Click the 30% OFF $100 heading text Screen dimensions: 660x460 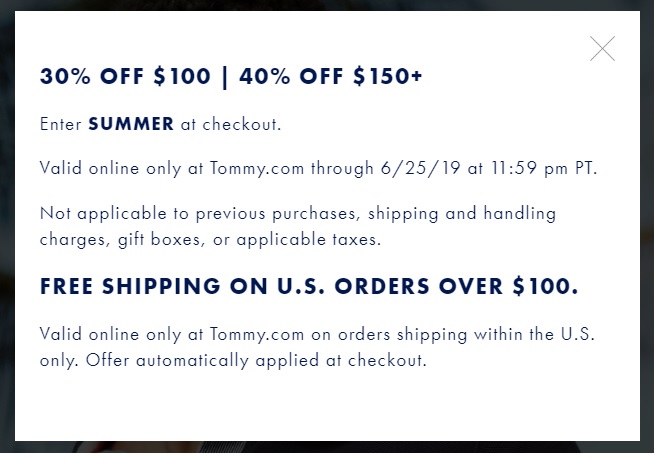point(124,77)
